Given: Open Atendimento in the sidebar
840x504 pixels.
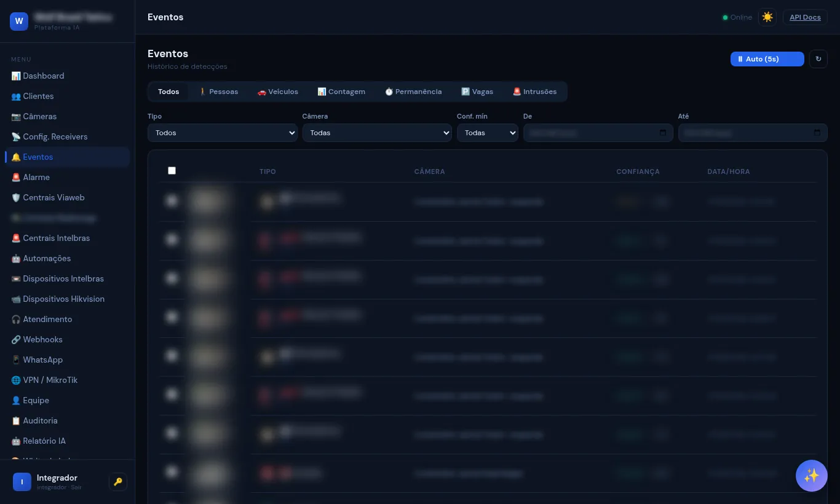Looking at the screenshot, I should [68, 319].
